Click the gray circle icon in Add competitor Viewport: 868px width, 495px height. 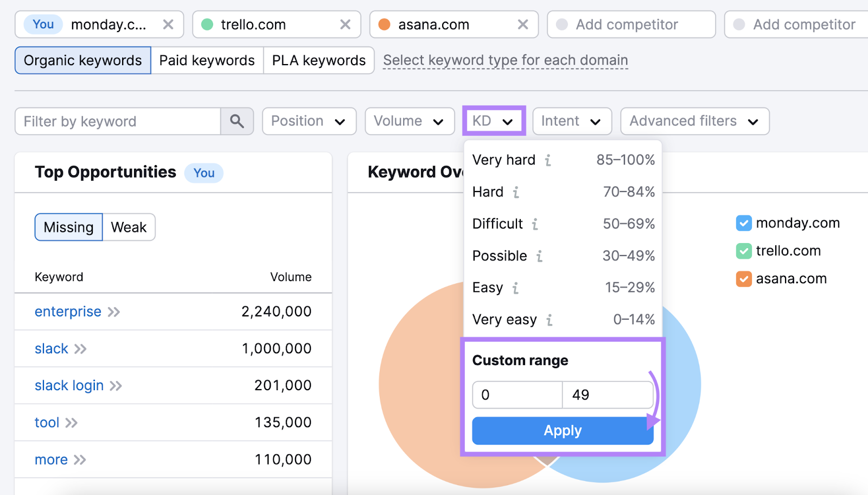tap(562, 24)
